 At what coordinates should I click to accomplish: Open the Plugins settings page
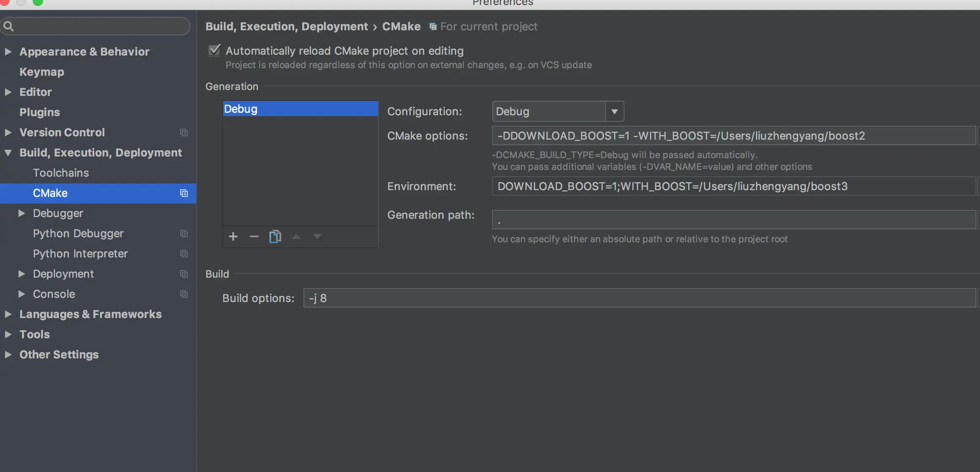[40, 112]
